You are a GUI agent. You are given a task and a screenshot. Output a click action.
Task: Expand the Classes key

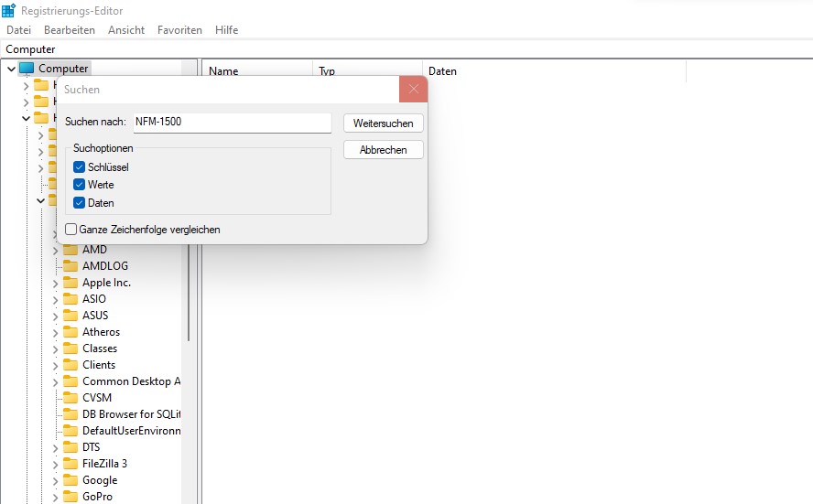(55, 349)
